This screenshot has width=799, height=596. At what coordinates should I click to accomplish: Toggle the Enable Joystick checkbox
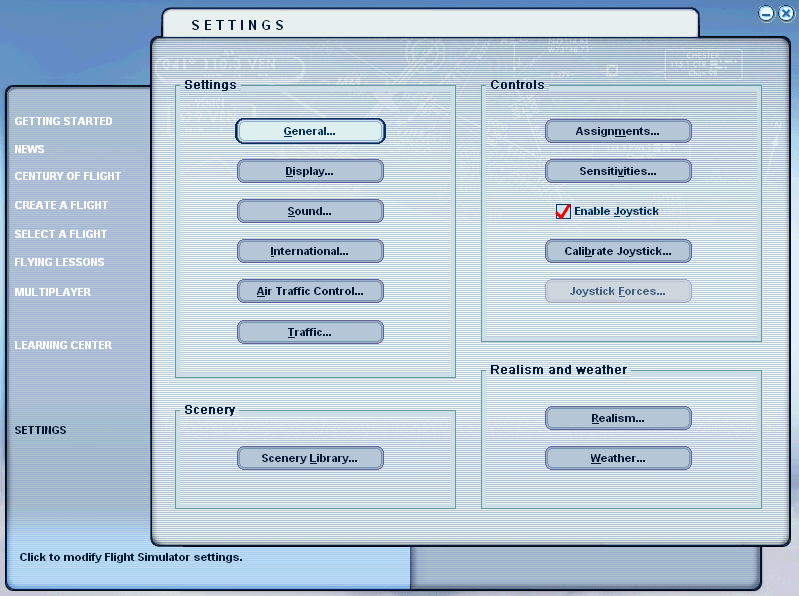[563, 211]
